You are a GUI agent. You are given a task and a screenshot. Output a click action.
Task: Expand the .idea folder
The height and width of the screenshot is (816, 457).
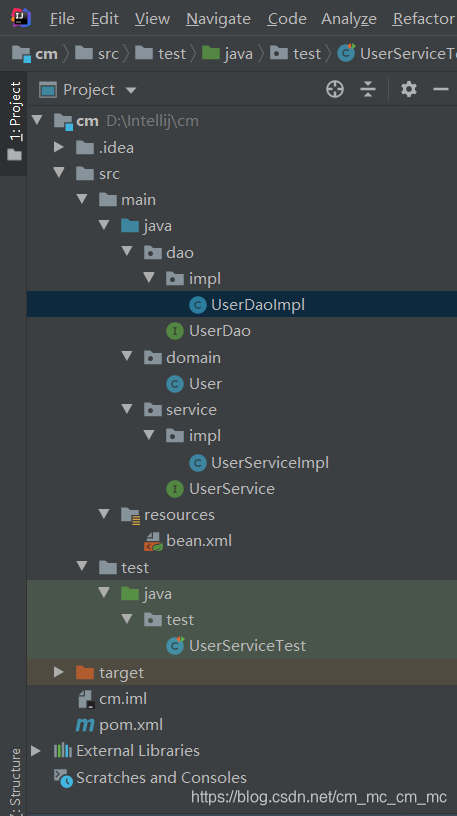58,147
